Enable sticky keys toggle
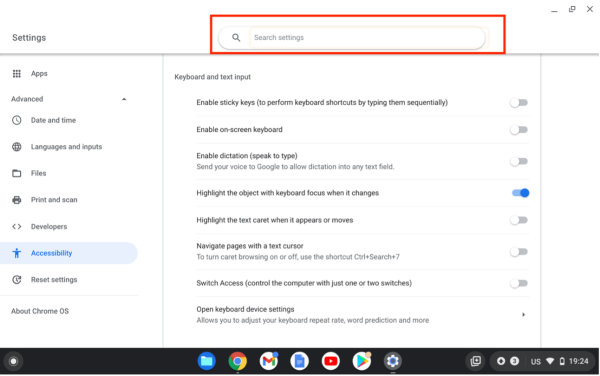This screenshot has height=376, width=600. coord(519,103)
